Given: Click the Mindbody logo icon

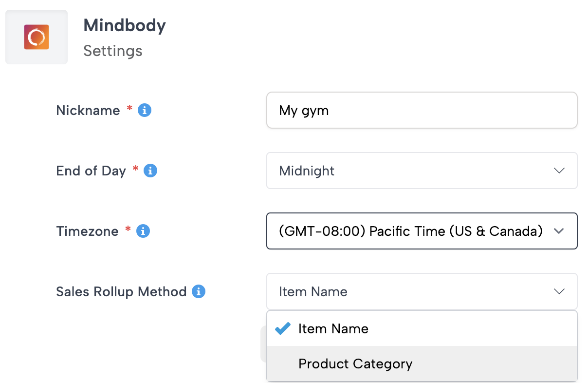Looking at the screenshot, I should (37, 37).
